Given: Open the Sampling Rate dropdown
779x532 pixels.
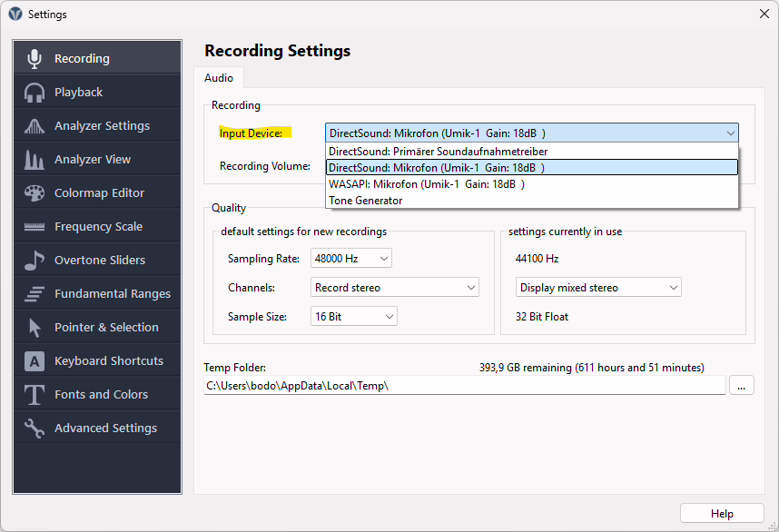Looking at the screenshot, I should click(350, 258).
